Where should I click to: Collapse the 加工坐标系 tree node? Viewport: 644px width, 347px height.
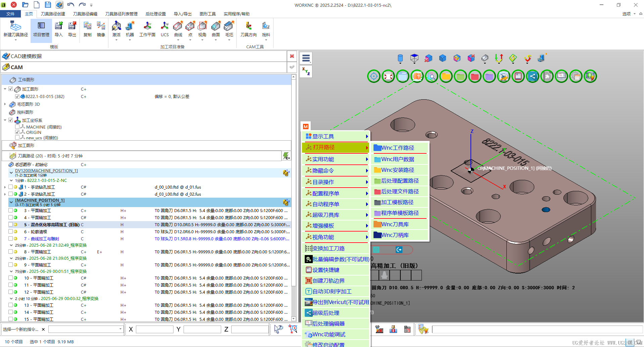tap(5, 120)
